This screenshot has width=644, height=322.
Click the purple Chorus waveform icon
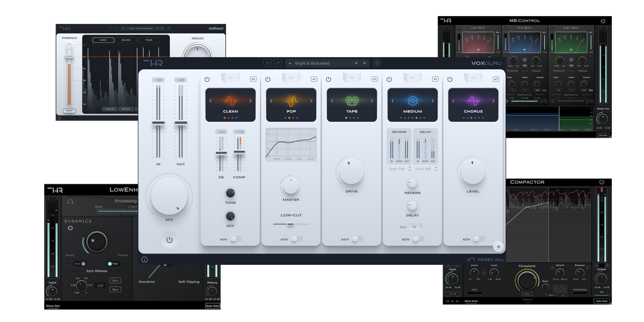[473, 101]
